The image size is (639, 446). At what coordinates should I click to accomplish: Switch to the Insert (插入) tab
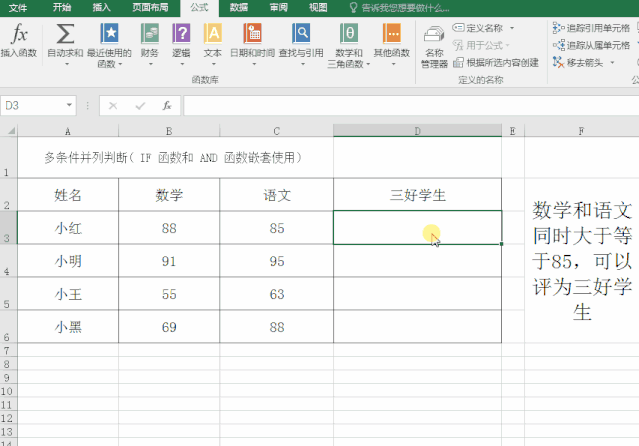[x=101, y=7]
